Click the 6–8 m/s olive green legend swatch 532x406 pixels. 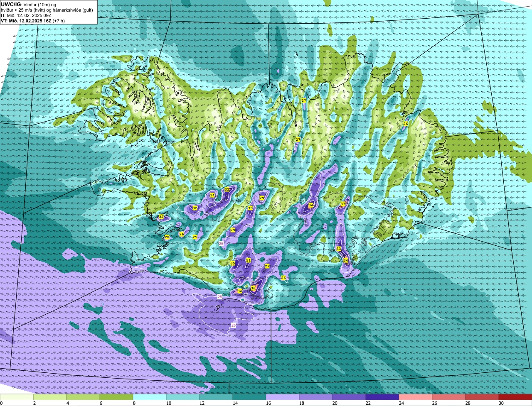click(116, 397)
